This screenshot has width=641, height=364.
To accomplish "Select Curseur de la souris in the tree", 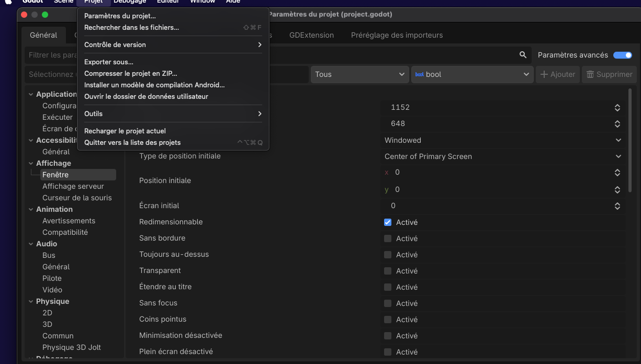I will point(77,198).
